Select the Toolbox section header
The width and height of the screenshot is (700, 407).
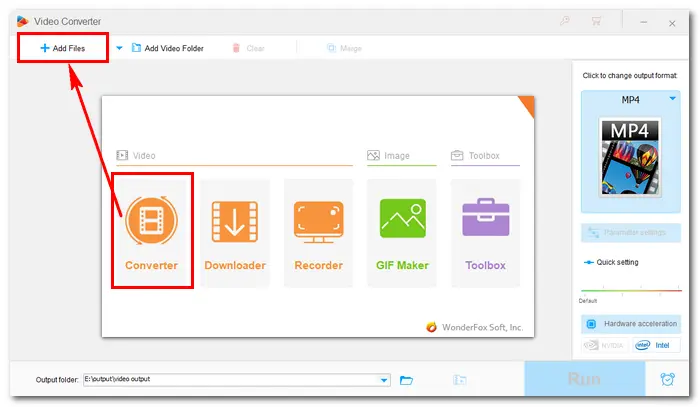coord(475,155)
